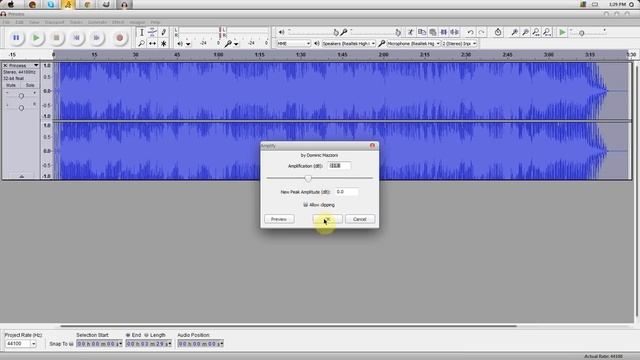Click the New Peak Amplitude input field
Viewport: 640px width, 360px height.
click(x=347, y=192)
